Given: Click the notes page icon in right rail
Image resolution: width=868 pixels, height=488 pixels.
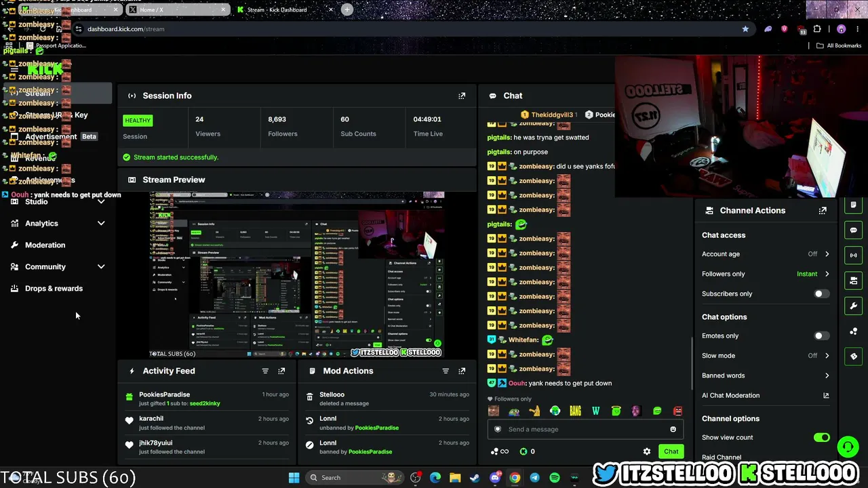Looking at the screenshot, I should pyautogui.click(x=853, y=205).
